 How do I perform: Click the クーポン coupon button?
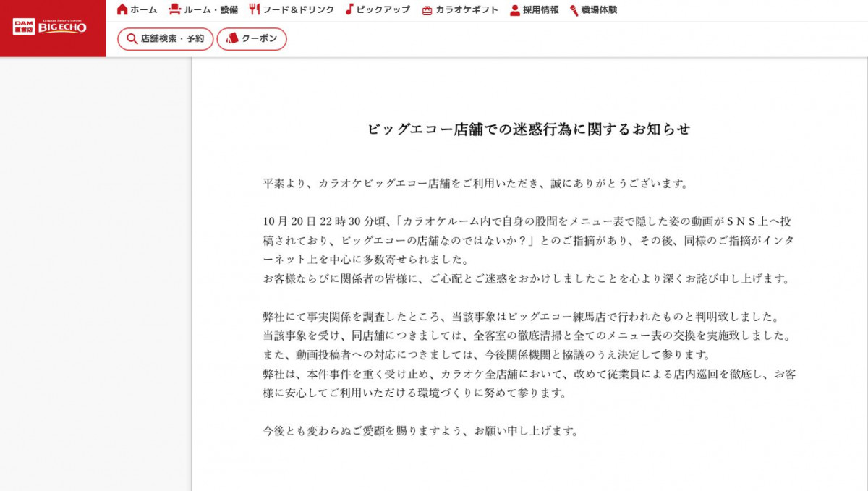click(x=252, y=39)
